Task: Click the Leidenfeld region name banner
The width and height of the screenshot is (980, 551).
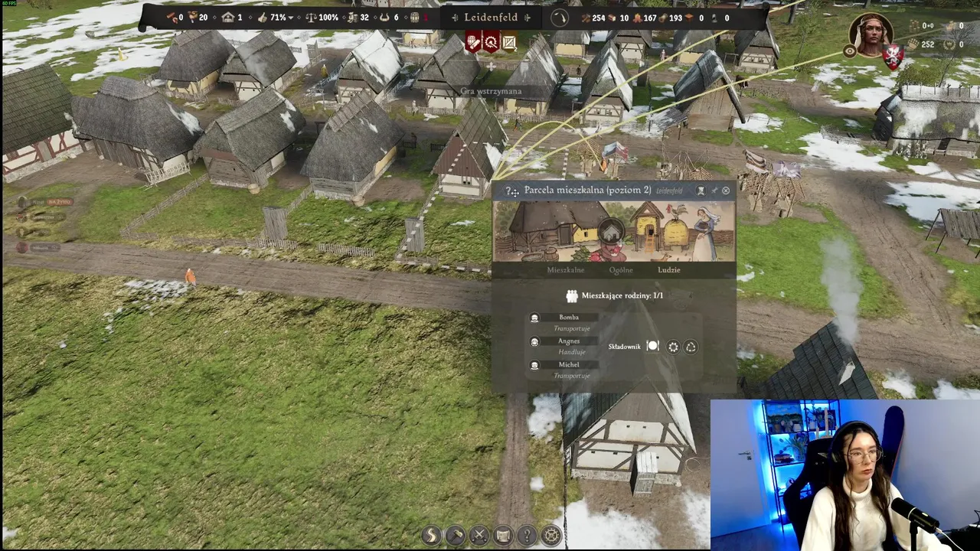Action: (491, 18)
